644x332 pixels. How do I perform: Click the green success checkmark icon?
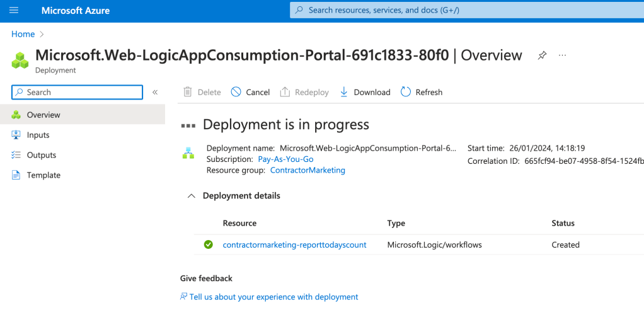(x=209, y=244)
